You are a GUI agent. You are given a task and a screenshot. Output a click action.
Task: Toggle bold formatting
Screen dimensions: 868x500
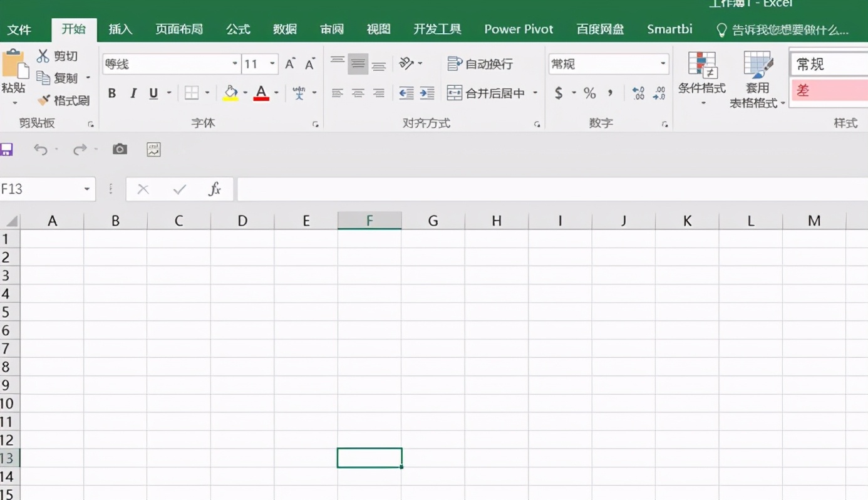(x=111, y=93)
